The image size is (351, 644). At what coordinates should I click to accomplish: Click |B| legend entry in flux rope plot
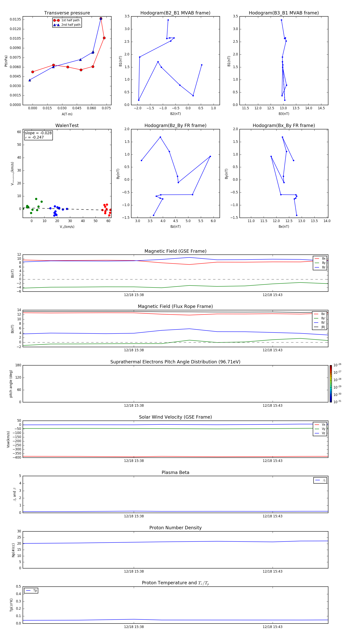320,327
